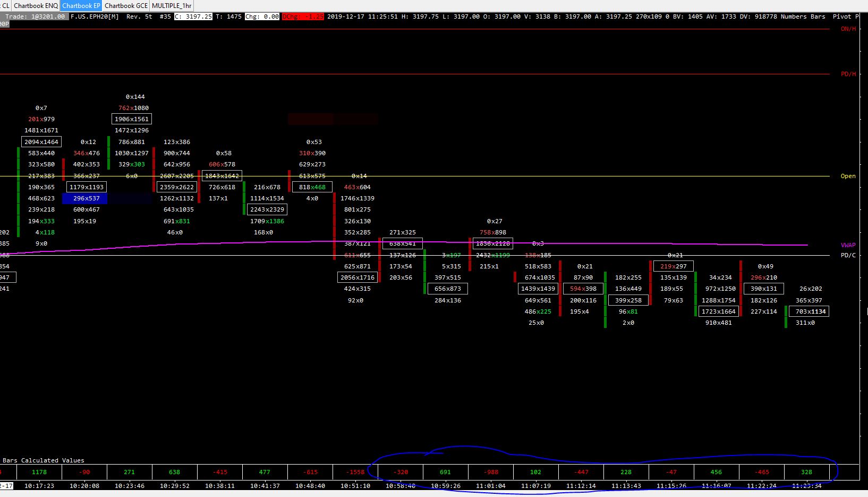Click the 2019-12-17 11:25:51 timestamp

(362, 16)
